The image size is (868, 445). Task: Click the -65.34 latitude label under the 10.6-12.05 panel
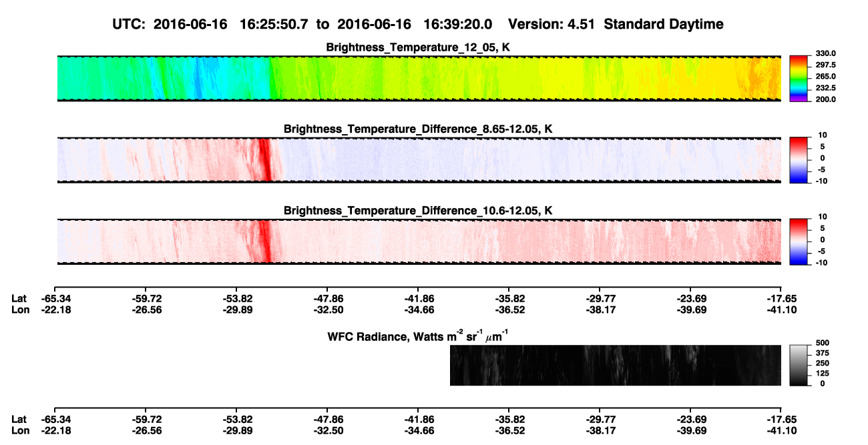click(x=55, y=298)
